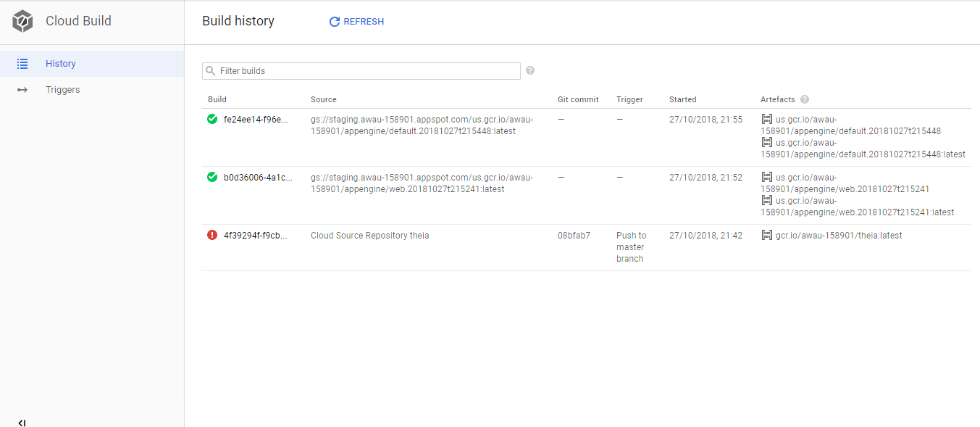980x427 pixels.
Task: Collapse the left navigation sidebar
Action: pyautogui.click(x=22, y=423)
